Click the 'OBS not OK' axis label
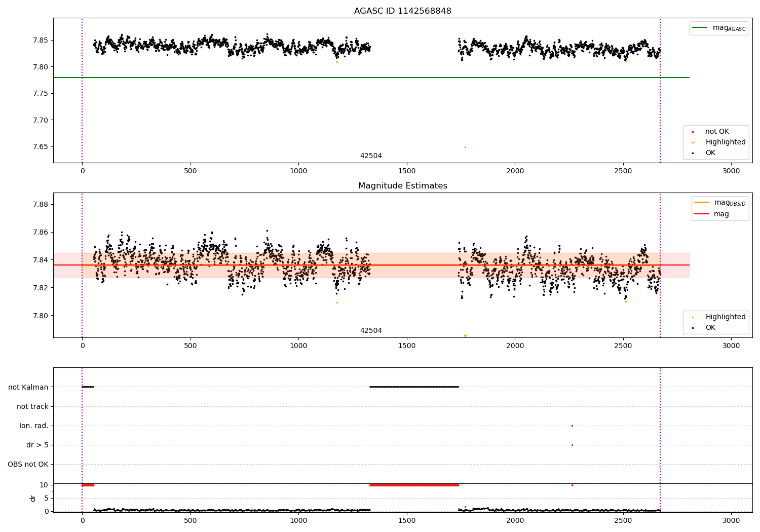This screenshot has width=760, height=532. [x=28, y=464]
